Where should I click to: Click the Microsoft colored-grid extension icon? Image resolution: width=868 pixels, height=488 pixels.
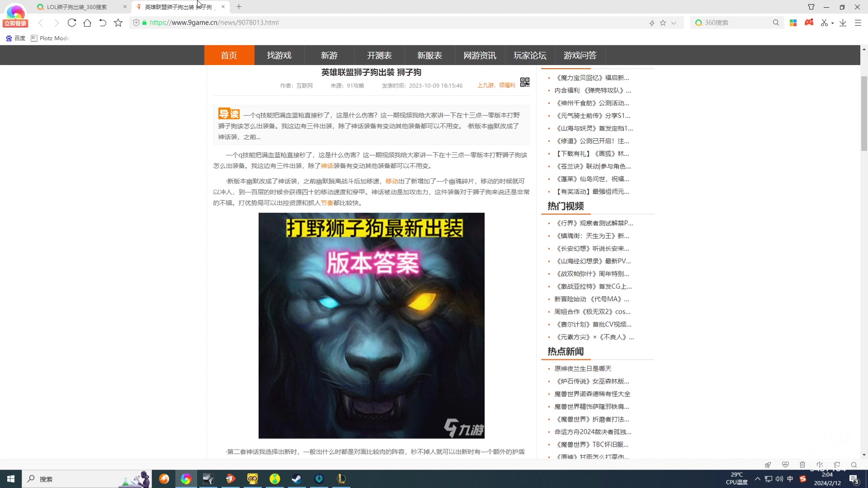pyautogui.click(x=793, y=22)
